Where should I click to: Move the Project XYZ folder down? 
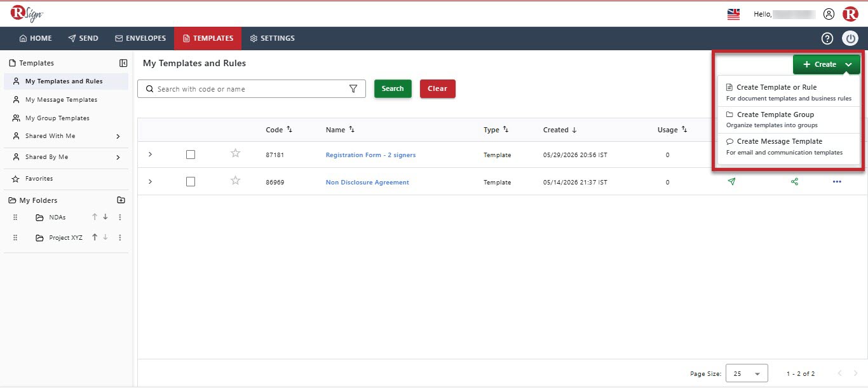[x=105, y=237]
